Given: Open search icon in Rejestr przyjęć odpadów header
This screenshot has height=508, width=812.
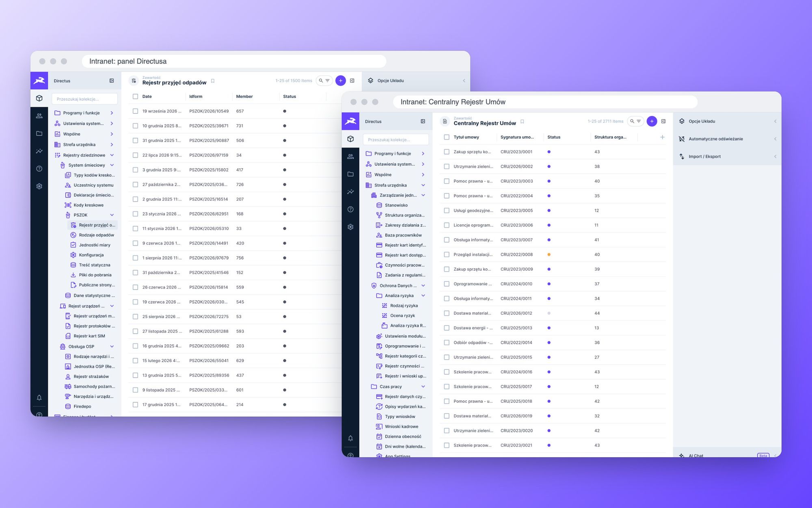Looking at the screenshot, I should [321, 80].
